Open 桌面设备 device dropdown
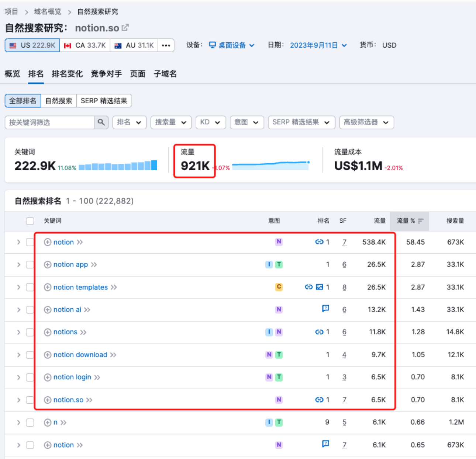Image resolution: width=476 pixels, height=459 pixels. click(x=232, y=45)
